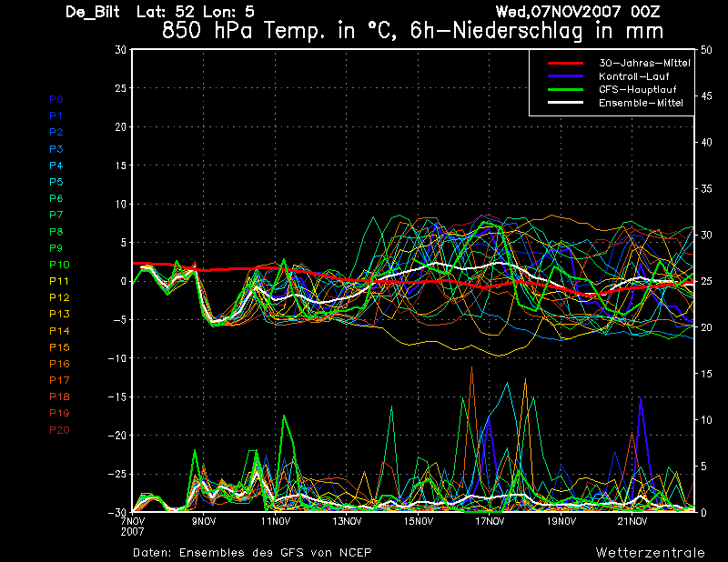Click the P10 green member label
The height and width of the screenshot is (562, 728).
59,265
